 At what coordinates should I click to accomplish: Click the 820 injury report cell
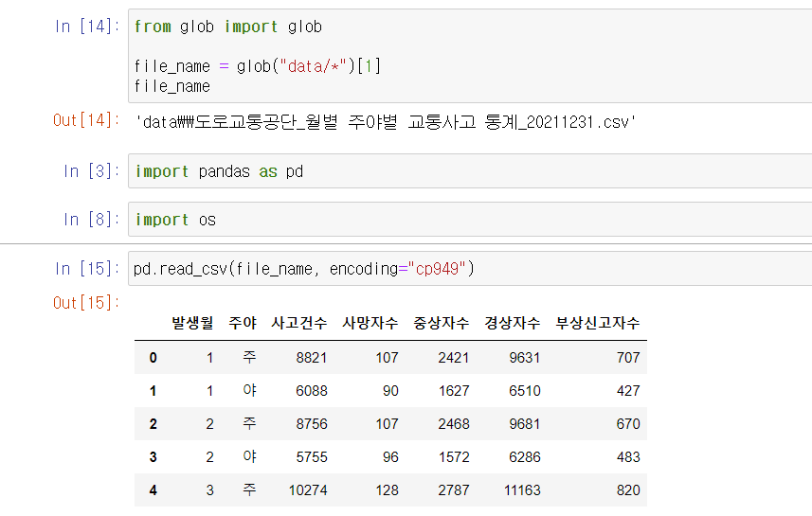click(x=628, y=490)
